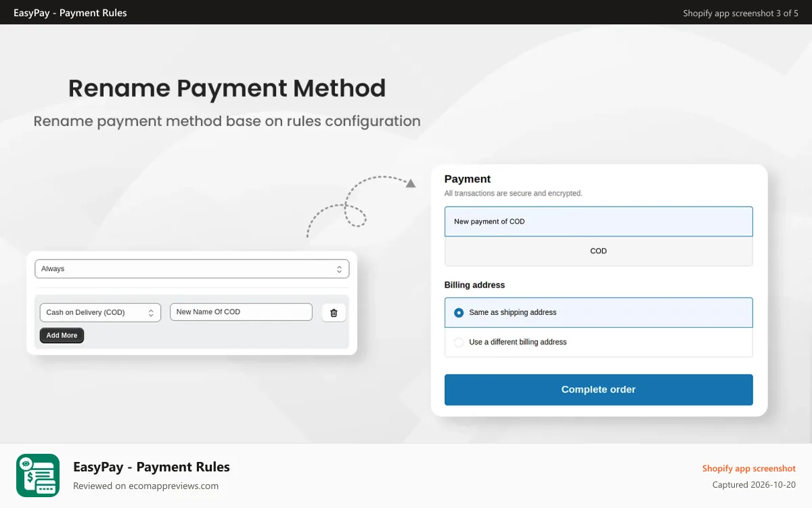The height and width of the screenshot is (508, 812).
Task: Click EasyPay - Payment Rules name beside logo
Action: [152, 467]
